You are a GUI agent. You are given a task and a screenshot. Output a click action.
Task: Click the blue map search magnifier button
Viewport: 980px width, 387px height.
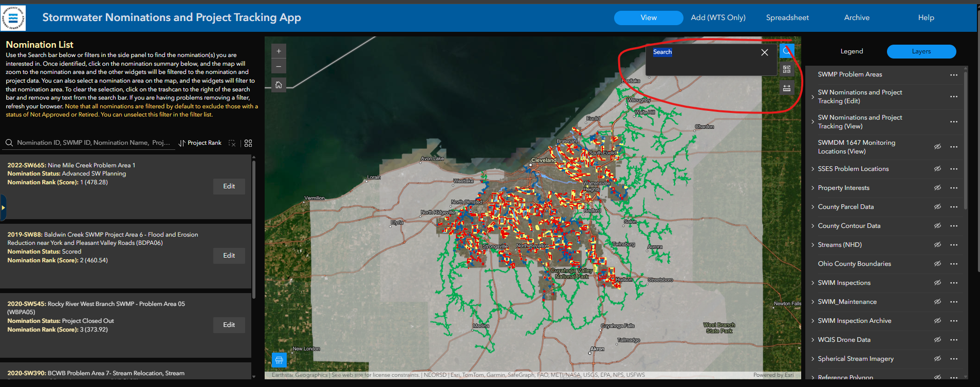(786, 51)
